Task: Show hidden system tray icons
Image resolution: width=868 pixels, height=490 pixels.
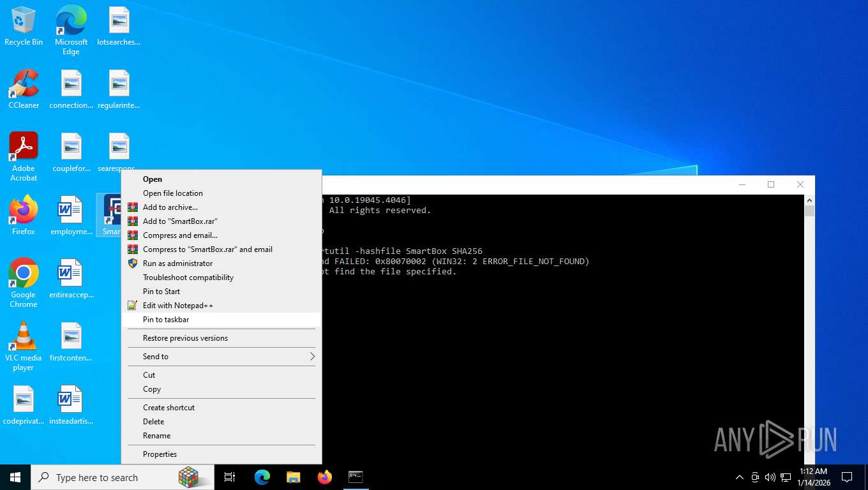Action: pyautogui.click(x=740, y=477)
